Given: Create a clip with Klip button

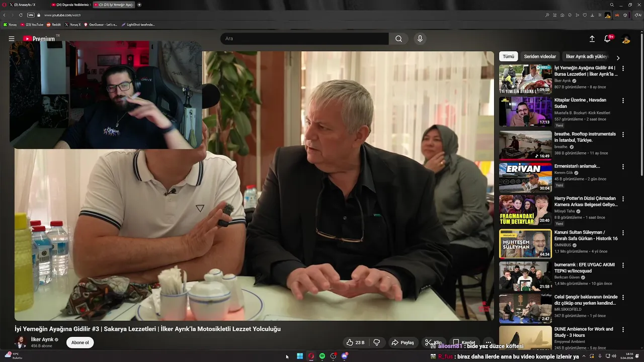Looking at the screenshot, I should tap(434, 342).
